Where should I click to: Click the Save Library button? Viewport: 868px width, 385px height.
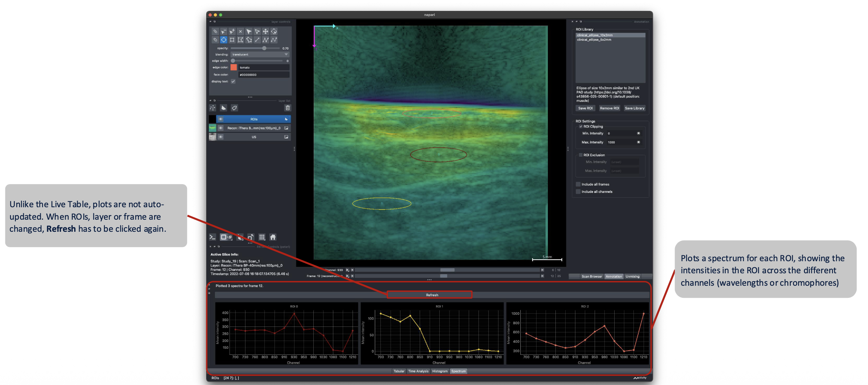[x=635, y=108]
